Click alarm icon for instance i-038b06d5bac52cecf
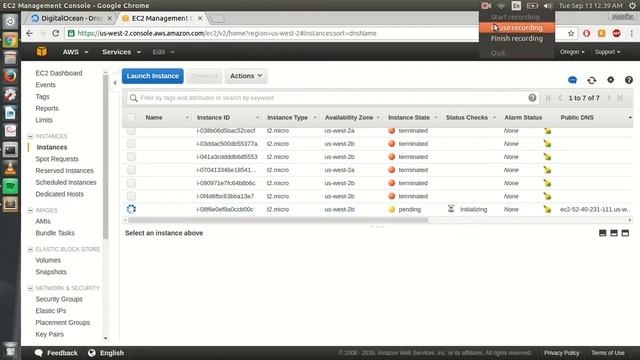640x360 pixels. (x=547, y=131)
